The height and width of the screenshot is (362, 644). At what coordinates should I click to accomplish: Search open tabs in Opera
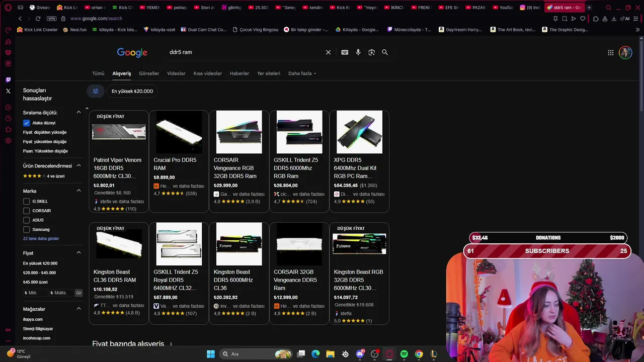click(608, 8)
